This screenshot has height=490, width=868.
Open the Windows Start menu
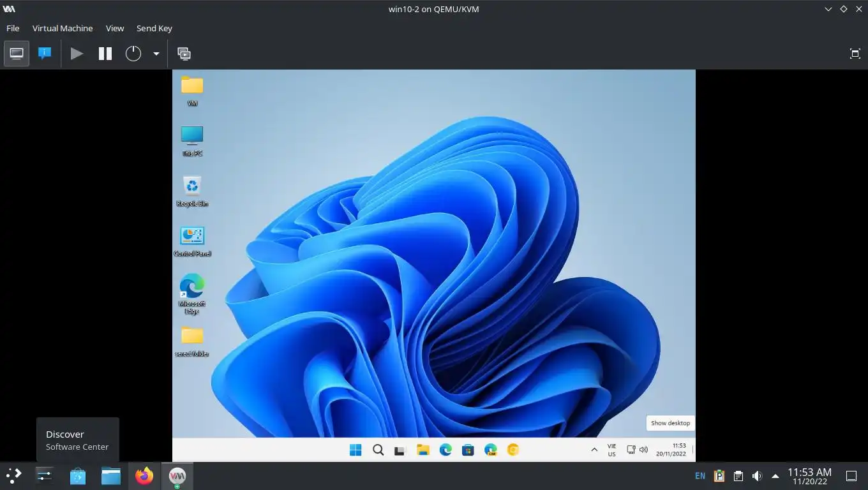[355, 450]
